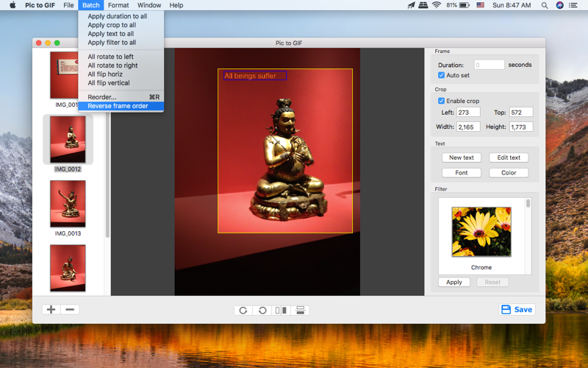Open the text Color picker button
Viewport: 588px width, 368px height.
point(509,173)
